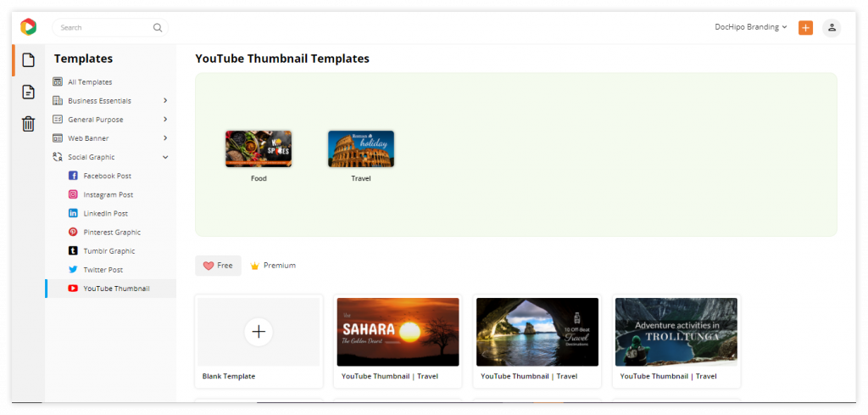This screenshot has height=415, width=868.
Task: Click the Templates sidebar heading
Action: (x=83, y=59)
